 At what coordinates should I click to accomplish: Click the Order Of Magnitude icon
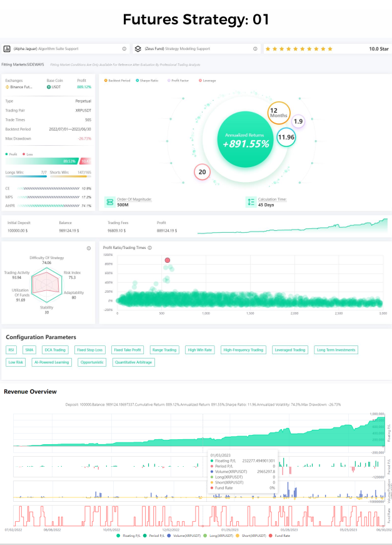click(x=109, y=202)
